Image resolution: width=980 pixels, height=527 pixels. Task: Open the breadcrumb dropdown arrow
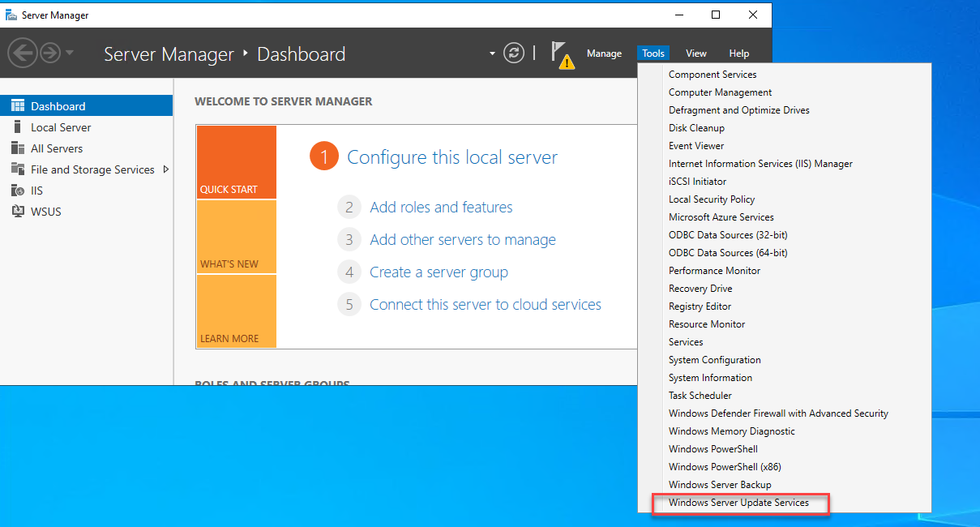click(x=492, y=52)
